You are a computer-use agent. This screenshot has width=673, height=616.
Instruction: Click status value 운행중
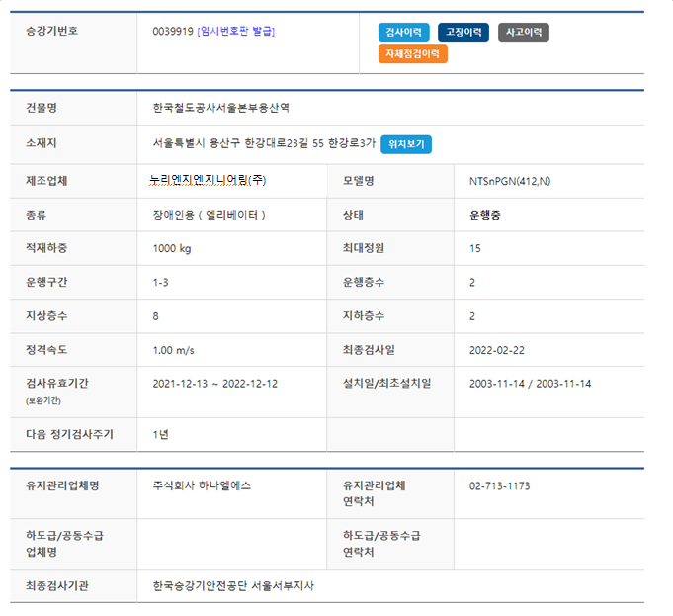coord(484,215)
